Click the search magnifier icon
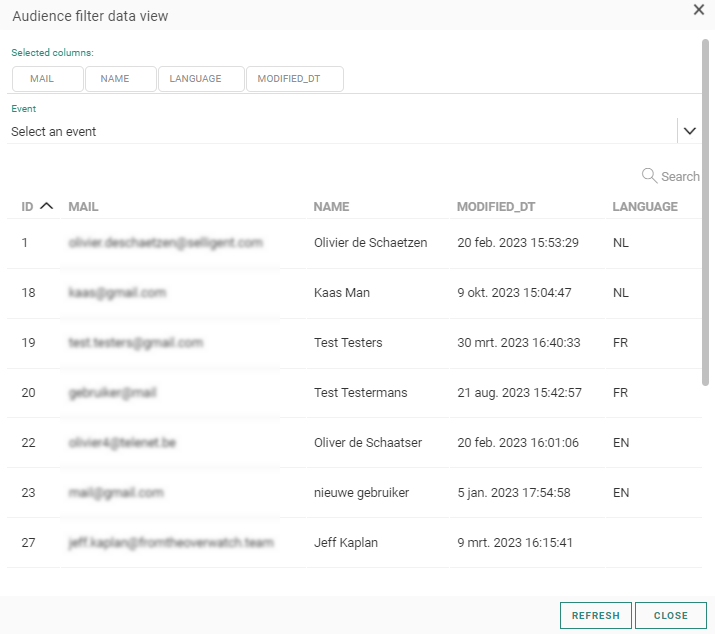The image size is (715, 634). [649, 176]
